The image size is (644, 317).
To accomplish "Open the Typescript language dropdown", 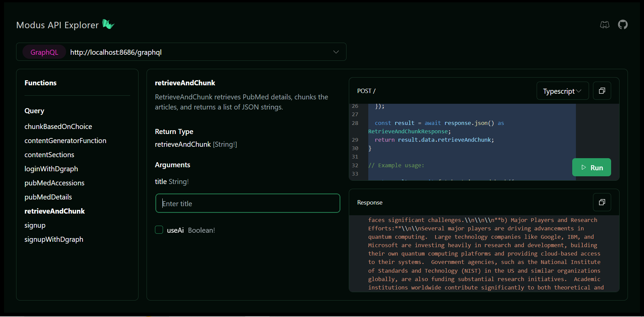I will tap(562, 91).
